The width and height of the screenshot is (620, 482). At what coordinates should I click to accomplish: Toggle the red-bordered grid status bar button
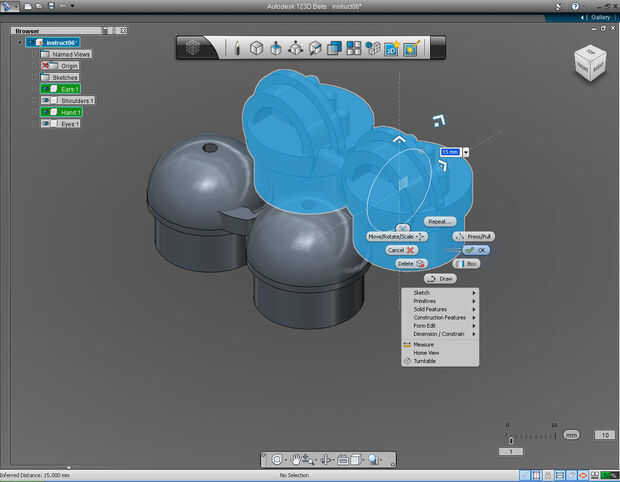536,475
